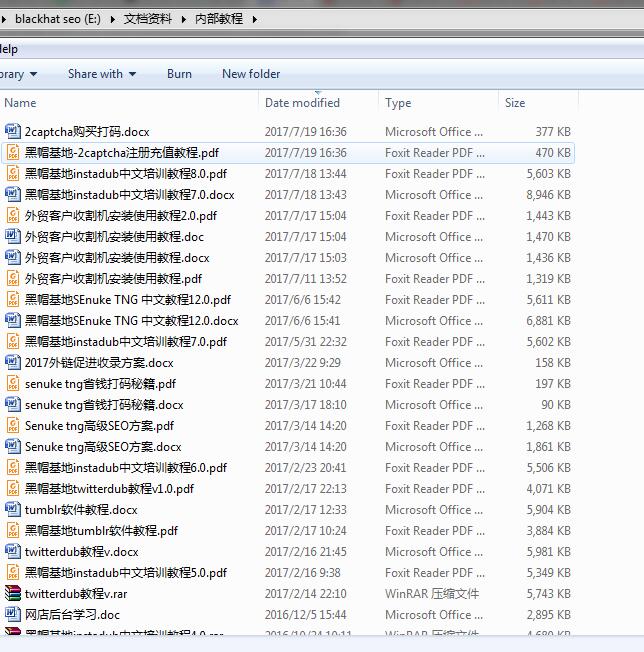Screen dimensions: 644x652
Task: Select file name twitterdub教程v.rar
Action: click(x=76, y=594)
